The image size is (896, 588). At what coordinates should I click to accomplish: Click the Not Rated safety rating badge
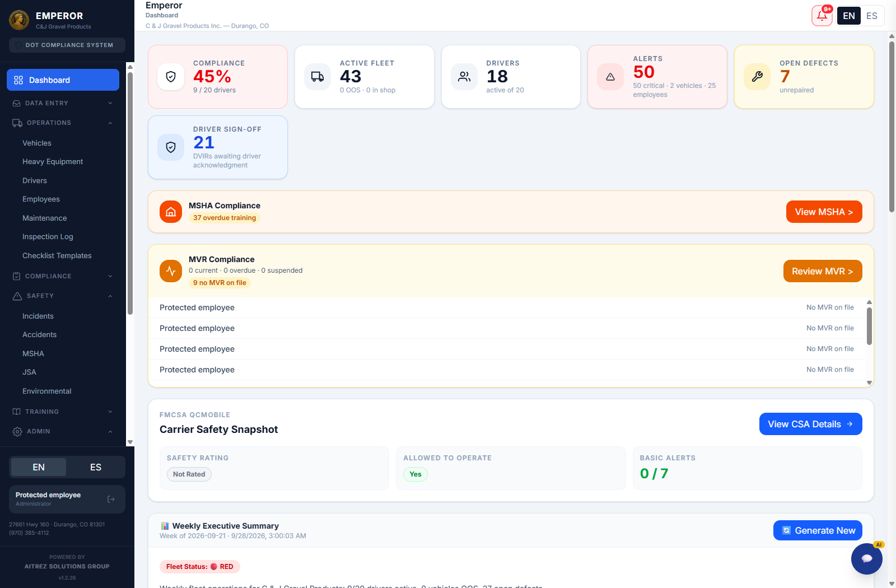pos(189,474)
